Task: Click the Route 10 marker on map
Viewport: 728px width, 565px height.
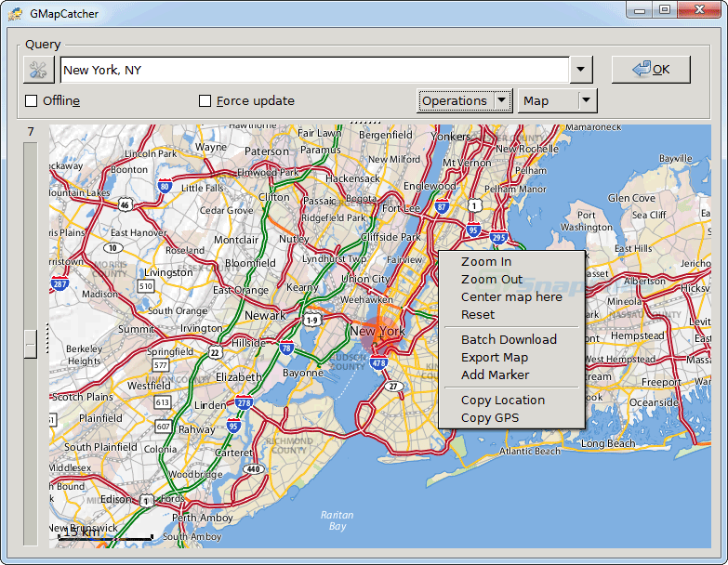Action: (x=113, y=248)
